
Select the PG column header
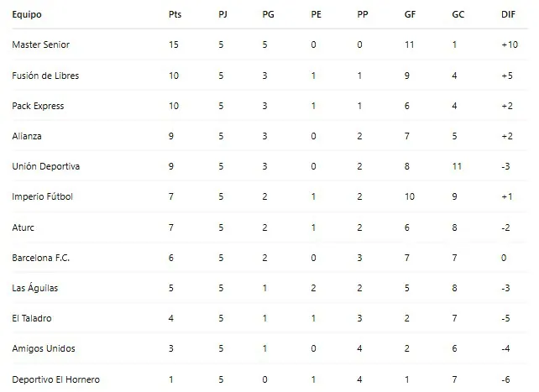tap(269, 15)
